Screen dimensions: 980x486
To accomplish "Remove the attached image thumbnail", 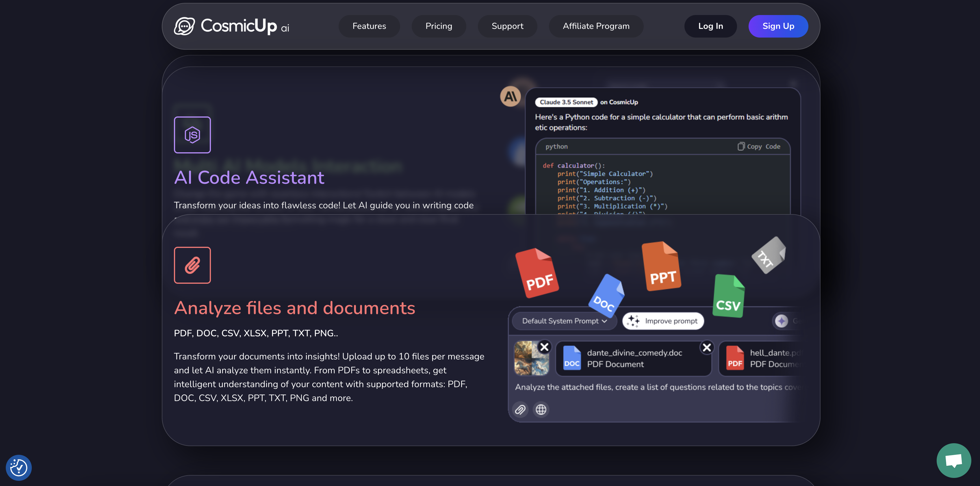I will click(x=544, y=347).
